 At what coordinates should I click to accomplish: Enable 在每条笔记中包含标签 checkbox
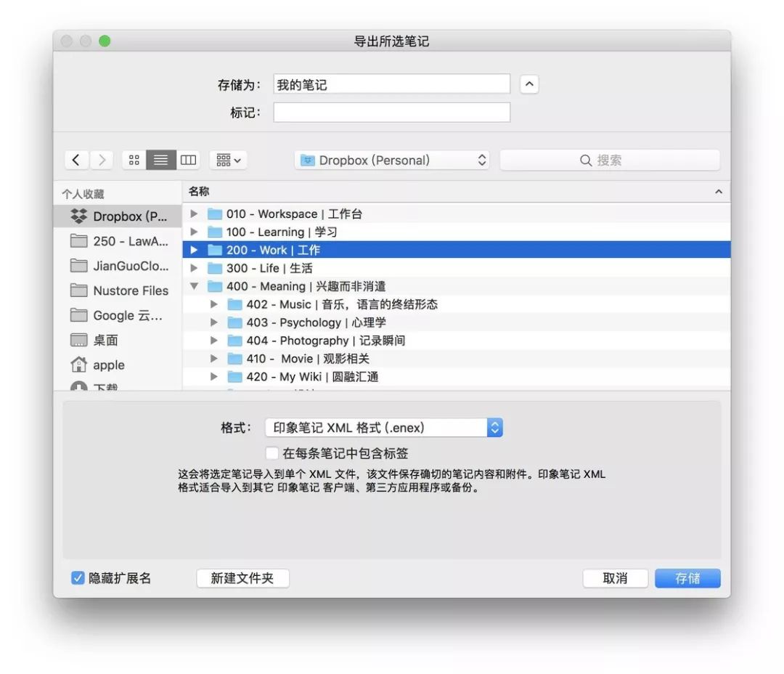[272, 453]
